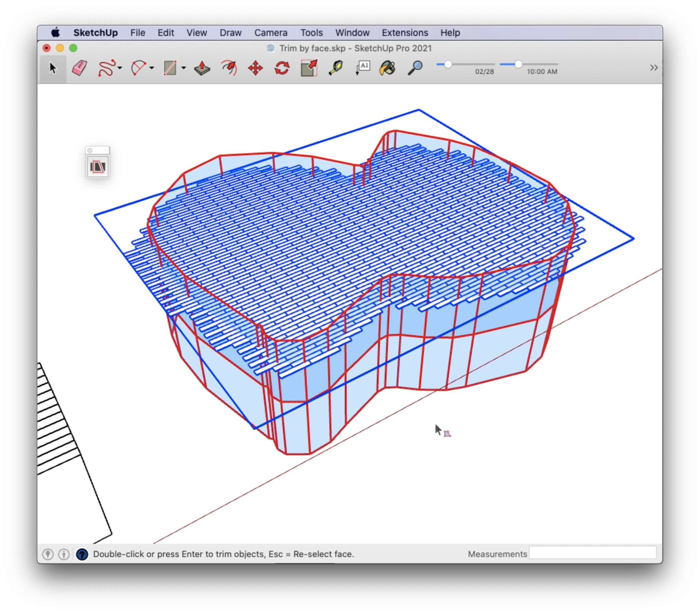Choose the Push/Pull tool
700x613 pixels.
[x=202, y=68]
